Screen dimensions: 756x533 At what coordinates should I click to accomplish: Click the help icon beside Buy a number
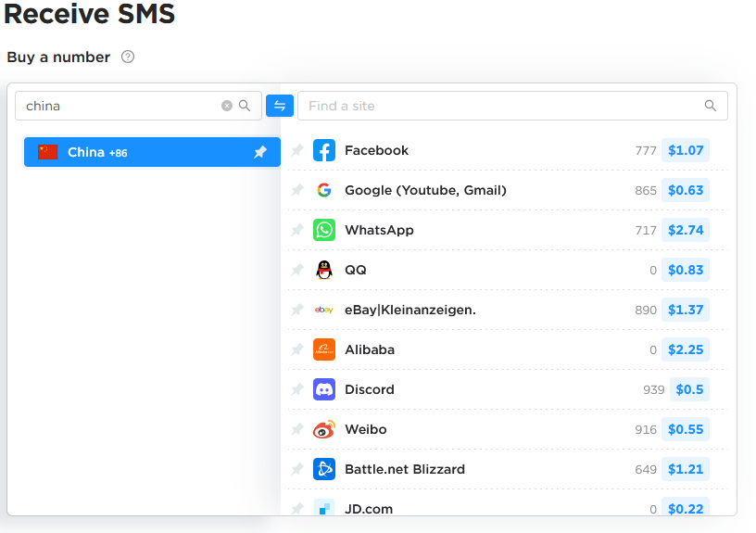[128, 57]
